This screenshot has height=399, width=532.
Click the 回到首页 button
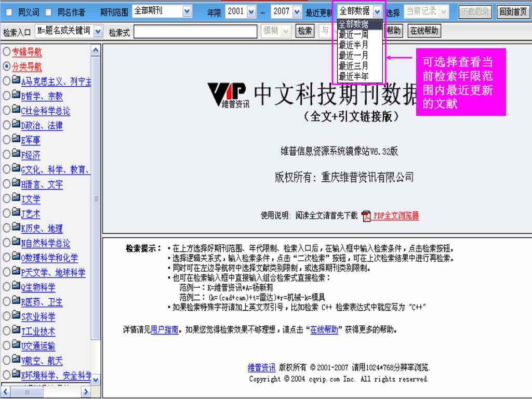(513, 12)
